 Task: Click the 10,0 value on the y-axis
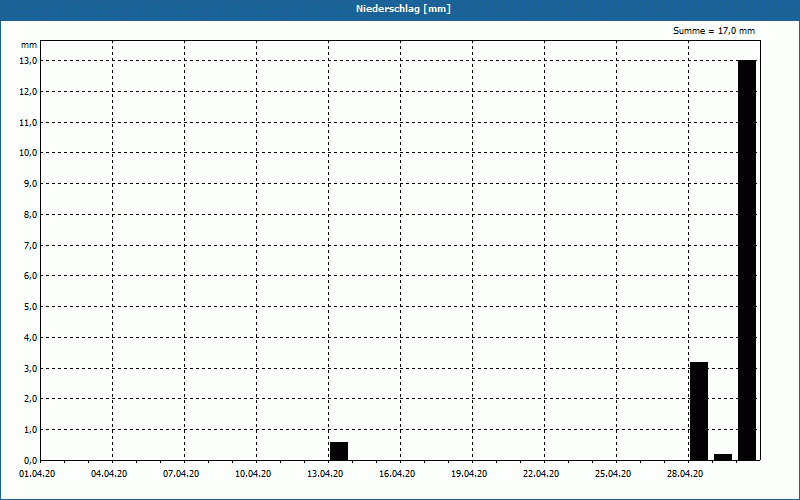pos(28,153)
